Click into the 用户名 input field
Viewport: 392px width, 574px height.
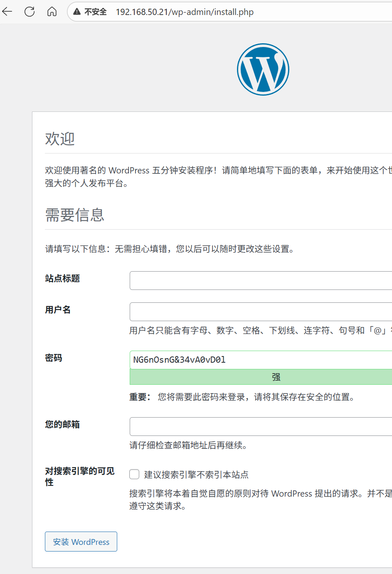point(261,312)
